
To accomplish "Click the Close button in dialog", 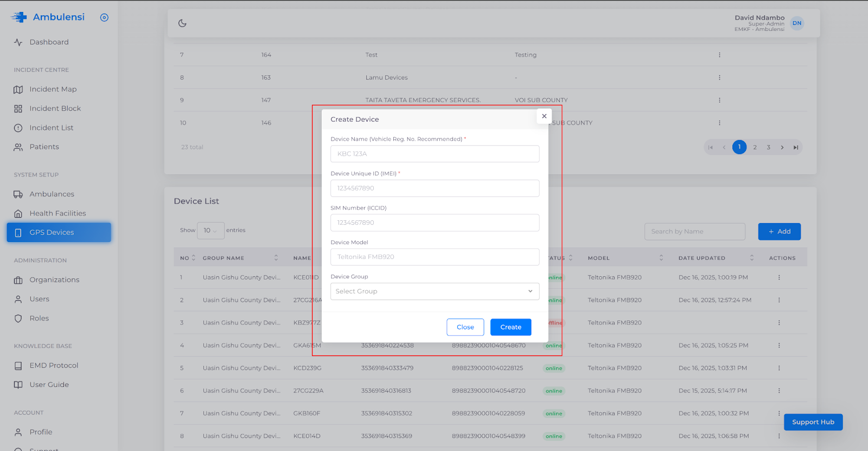I will (465, 327).
